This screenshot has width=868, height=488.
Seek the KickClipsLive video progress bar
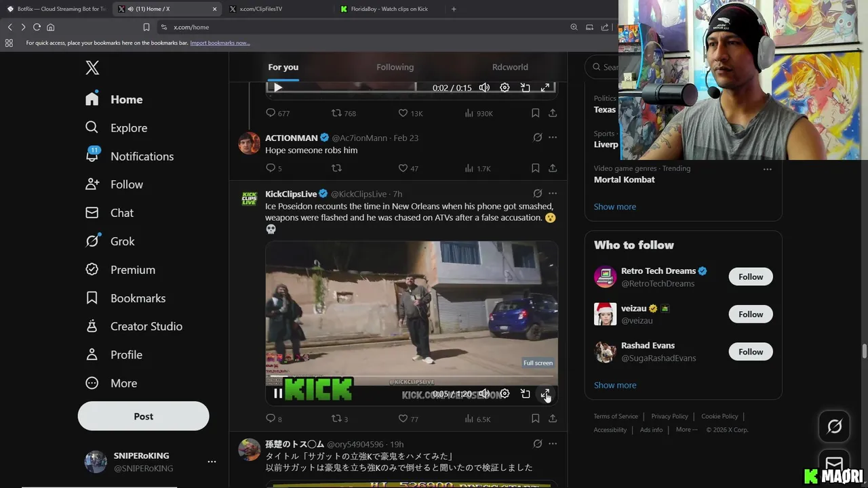click(x=412, y=376)
